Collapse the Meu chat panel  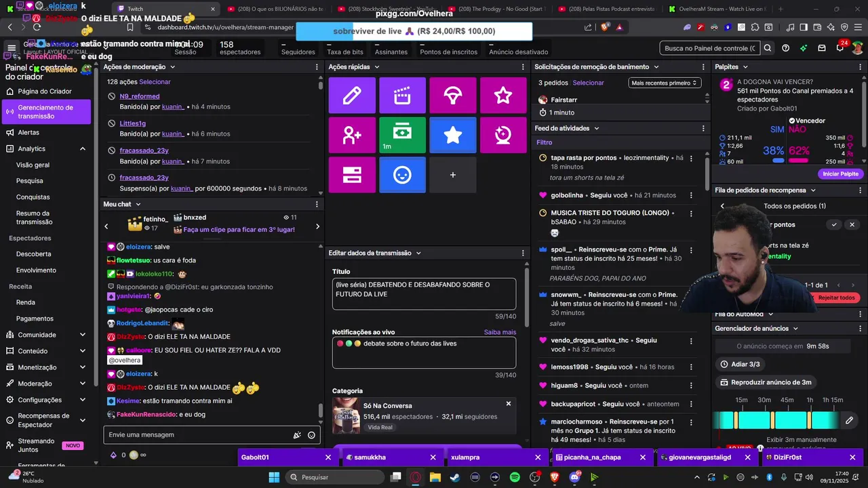click(138, 204)
